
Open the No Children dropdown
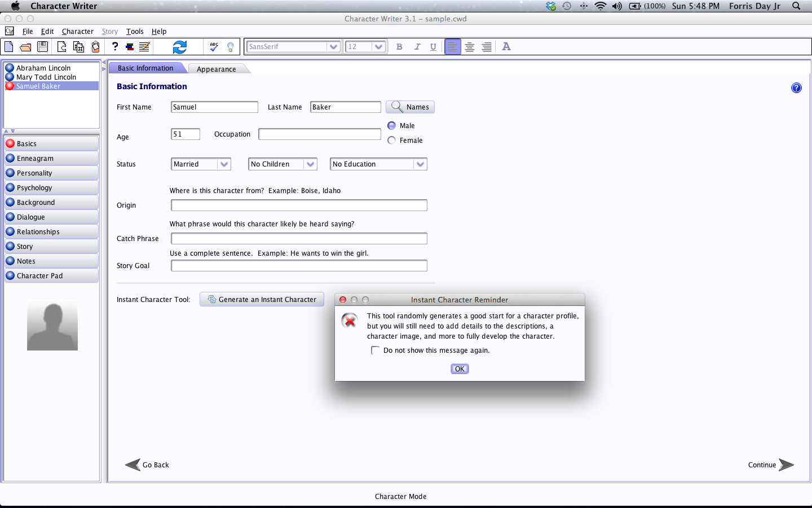click(x=283, y=164)
